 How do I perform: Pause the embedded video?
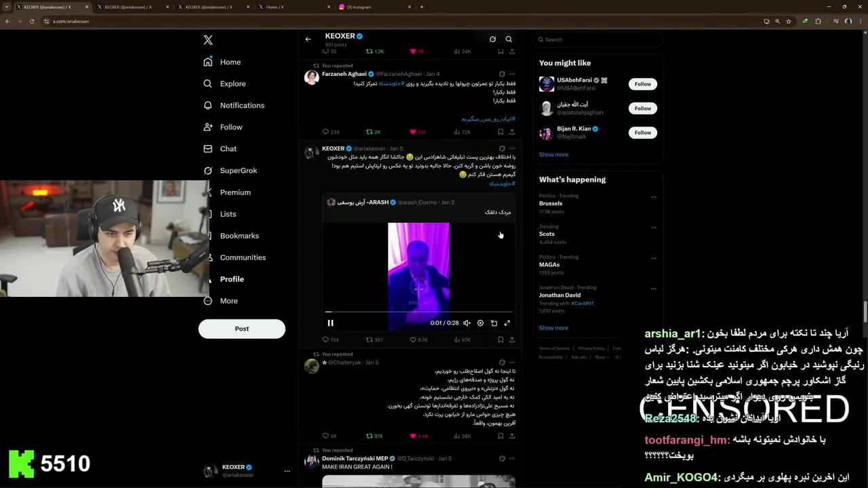tap(330, 323)
